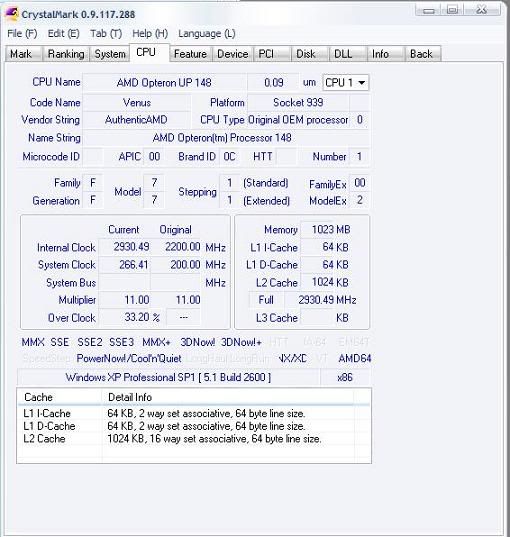
Task: Switch to the Mark tab
Action: click(x=23, y=54)
